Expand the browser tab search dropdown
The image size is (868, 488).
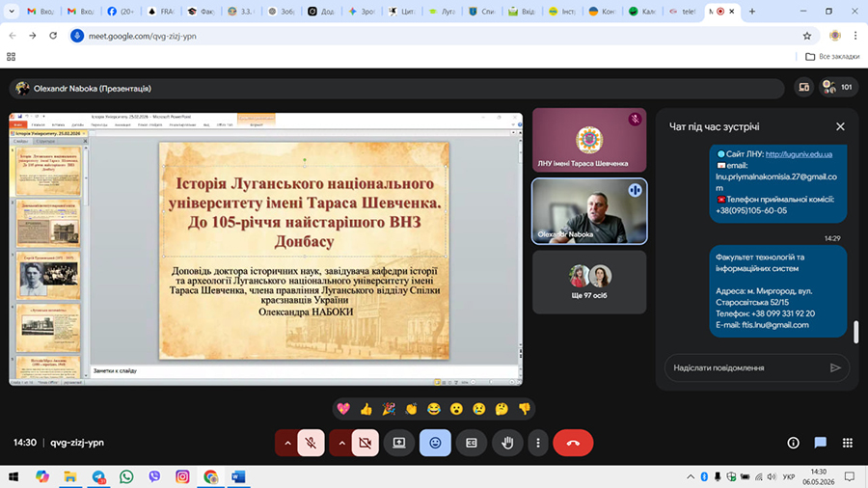(x=11, y=11)
